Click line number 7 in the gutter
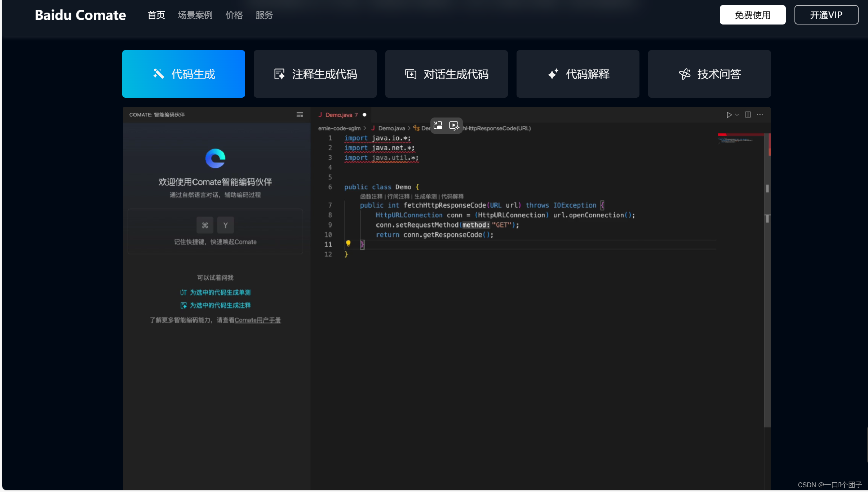 (x=330, y=205)
